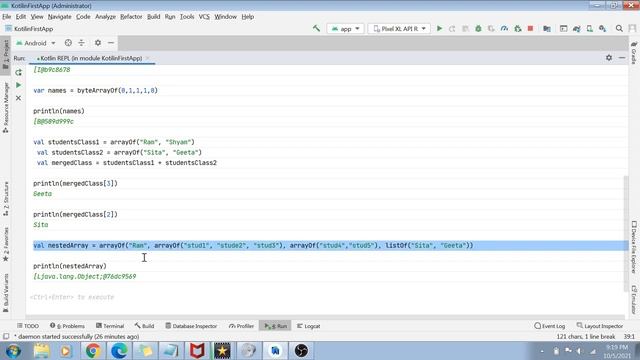Image resolution: width=640 pixels, height=360 pixels.
Task: Open the Android project view dropdown
Action: pyautogui.click(x=36, y=43)
